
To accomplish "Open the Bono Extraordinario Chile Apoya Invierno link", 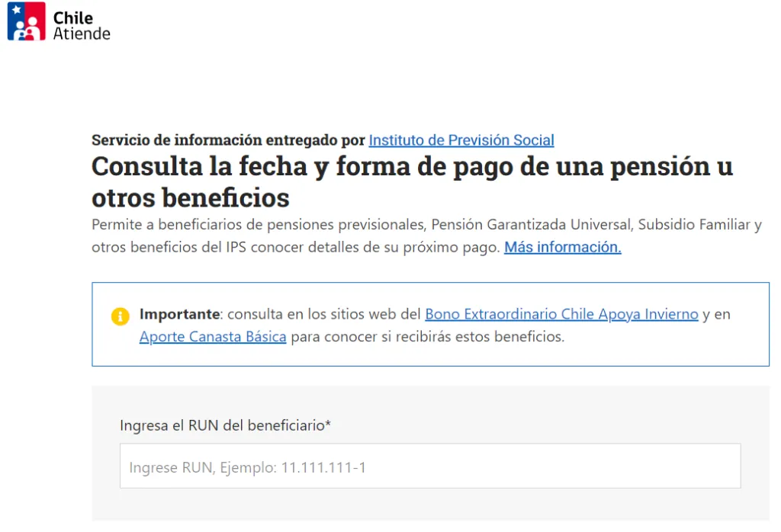I will click(561, 314).
